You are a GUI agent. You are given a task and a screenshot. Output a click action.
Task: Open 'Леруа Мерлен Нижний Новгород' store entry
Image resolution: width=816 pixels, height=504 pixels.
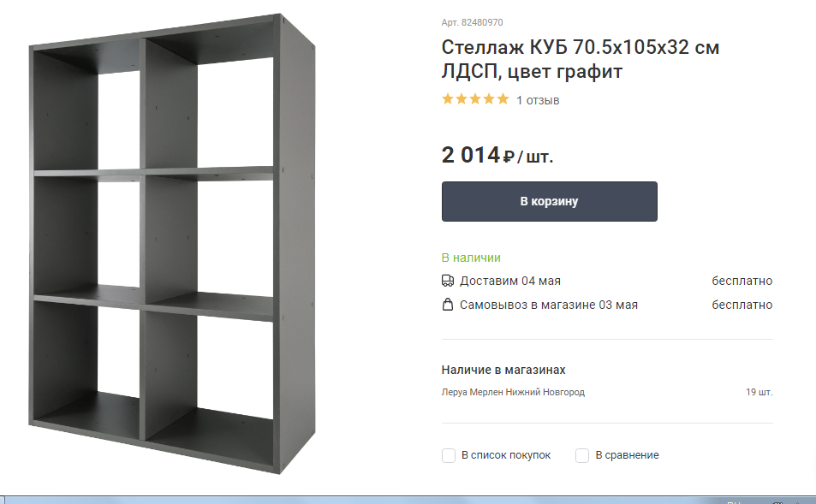coord(513,392)
